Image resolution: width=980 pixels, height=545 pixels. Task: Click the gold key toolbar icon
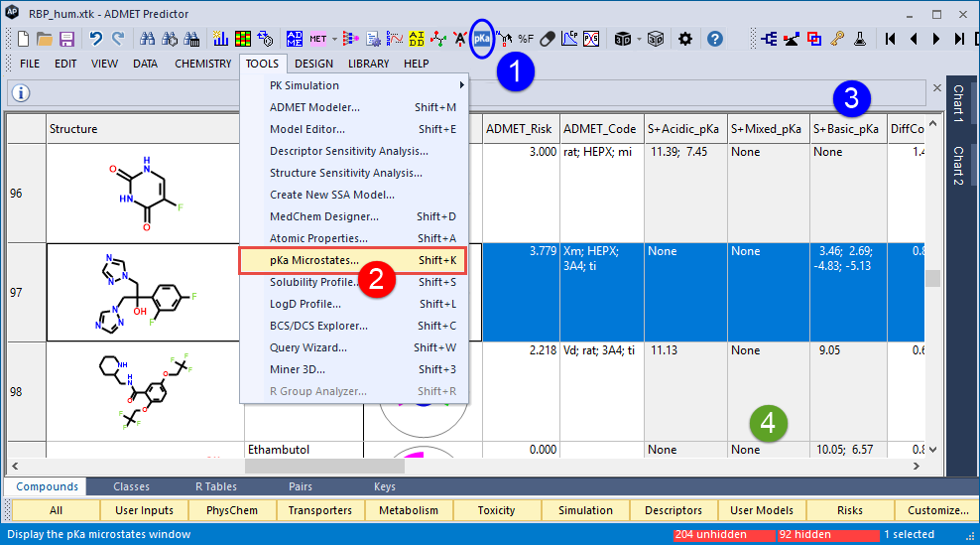pos(837,39)
